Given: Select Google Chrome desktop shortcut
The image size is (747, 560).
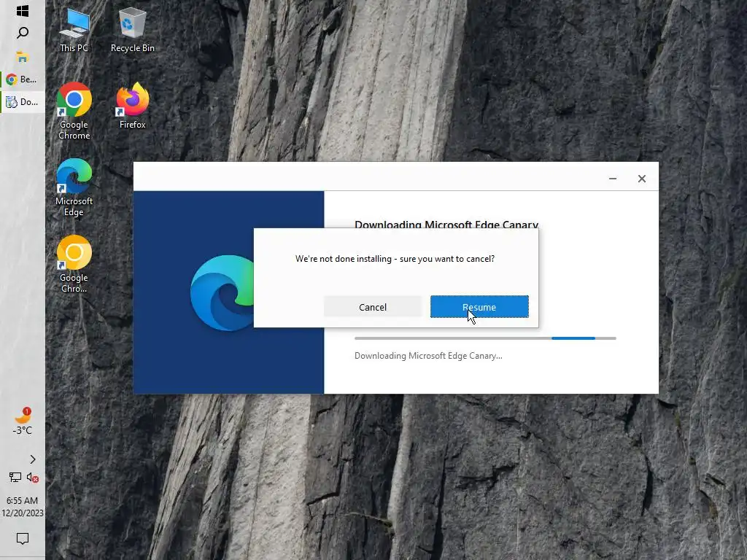Looking at the screenshot, I should point(74,111).
